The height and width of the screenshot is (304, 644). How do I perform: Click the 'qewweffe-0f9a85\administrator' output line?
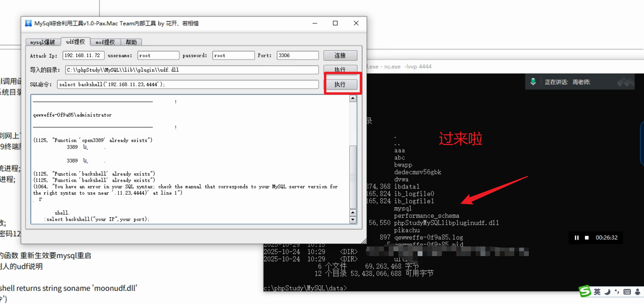(x=72, y=115)
